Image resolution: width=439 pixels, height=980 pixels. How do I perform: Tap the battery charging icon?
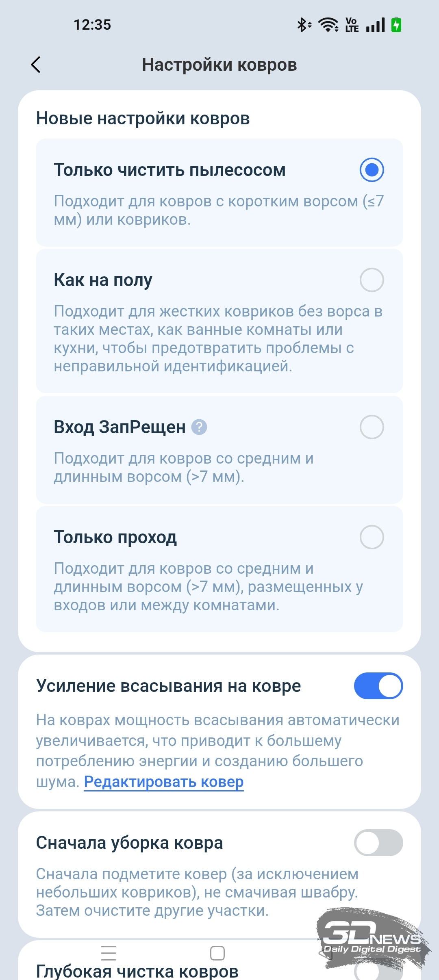tap(396, 25)
